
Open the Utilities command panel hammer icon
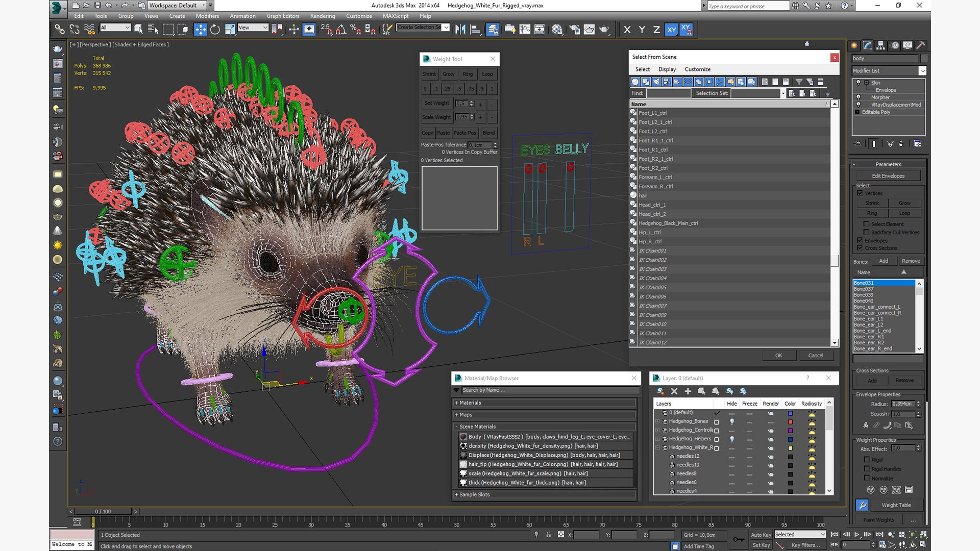[921, 45]
